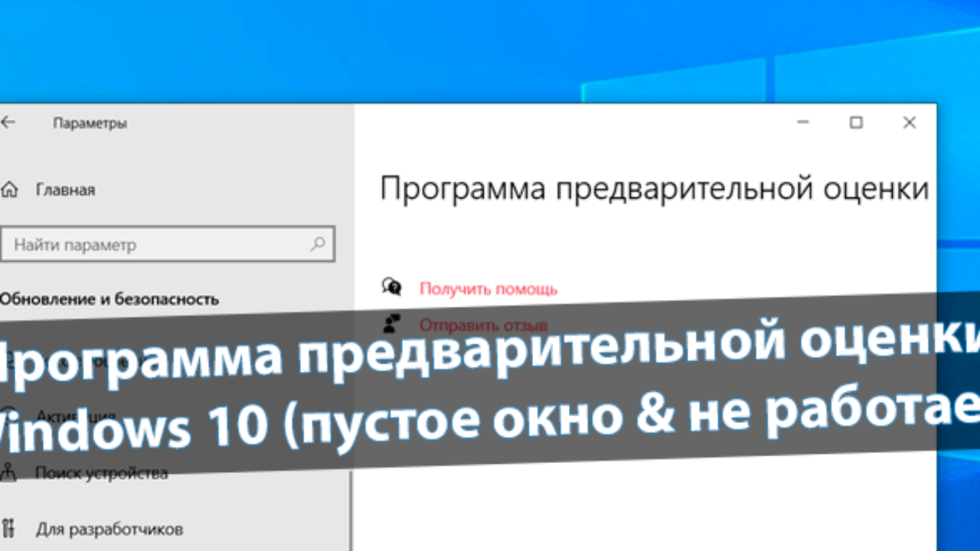Open the Главная settings page
Screen dimensions: 980x551
(x=65, y=190)
